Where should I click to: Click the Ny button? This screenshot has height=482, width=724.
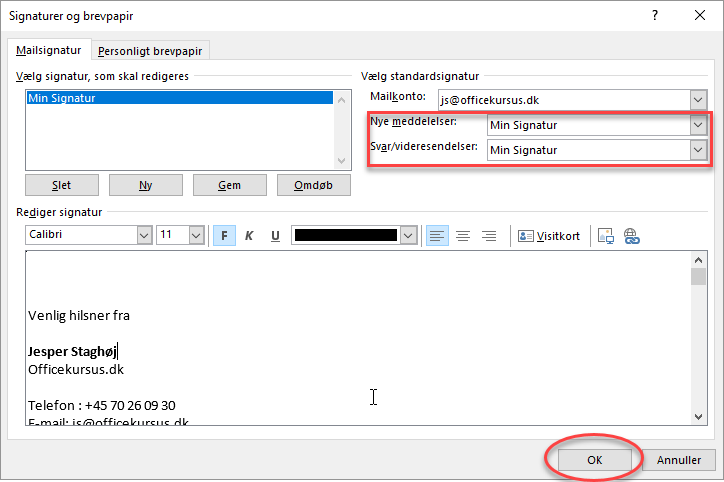pyautogui.click(x=146, y=185)
